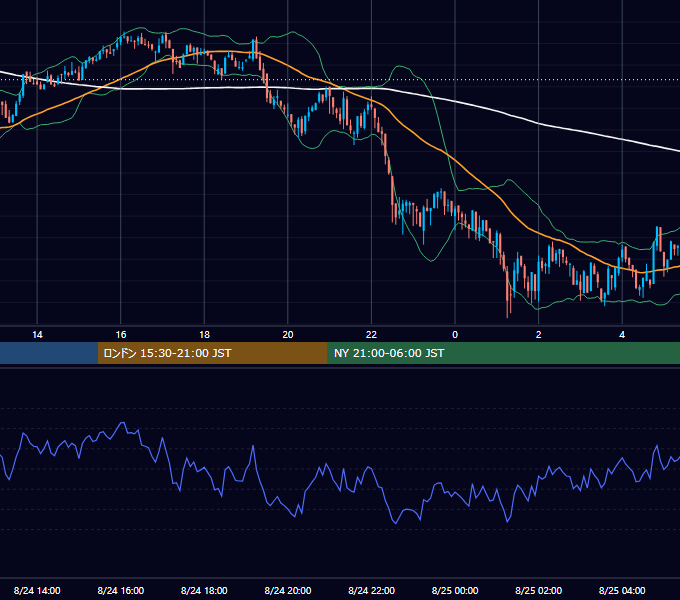The width and height of the screenshot is (680, 600).
Task: Click the 16 hour label on upper axis
Action: (x=121, y=335)
